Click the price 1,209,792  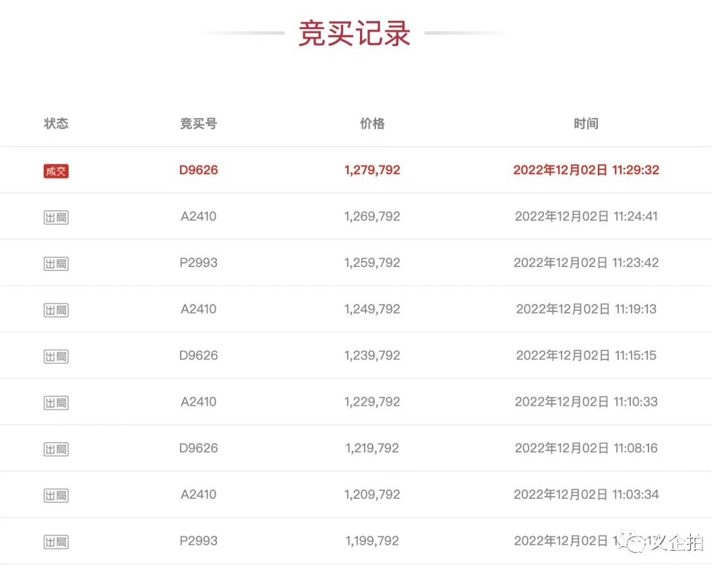372,494
